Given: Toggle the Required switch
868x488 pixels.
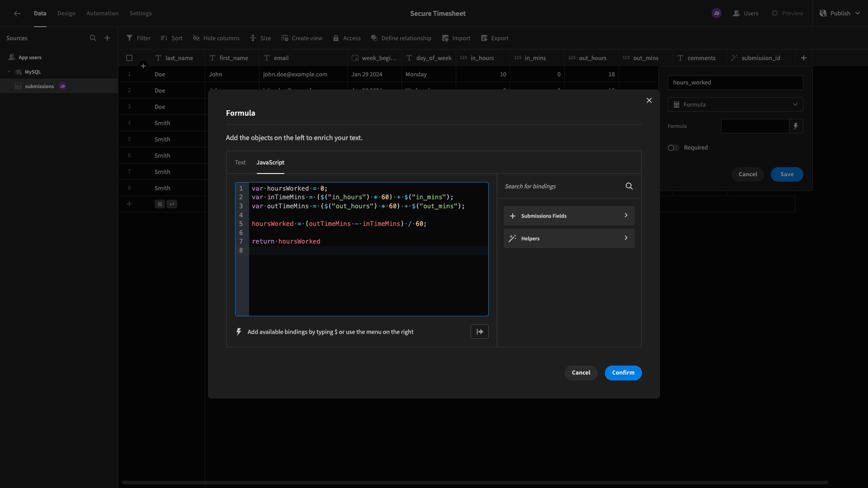Looking at the screenshot, I should click(674, 148).
